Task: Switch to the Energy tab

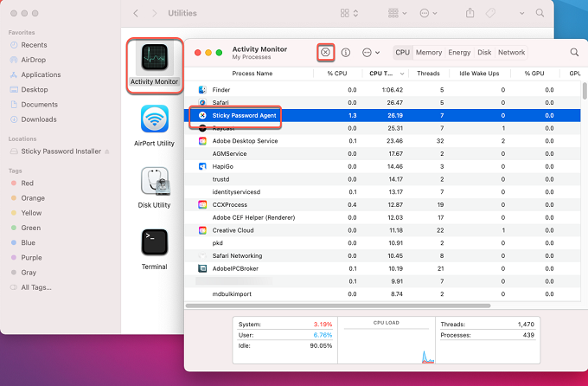Action: click(x=459, y=52)
